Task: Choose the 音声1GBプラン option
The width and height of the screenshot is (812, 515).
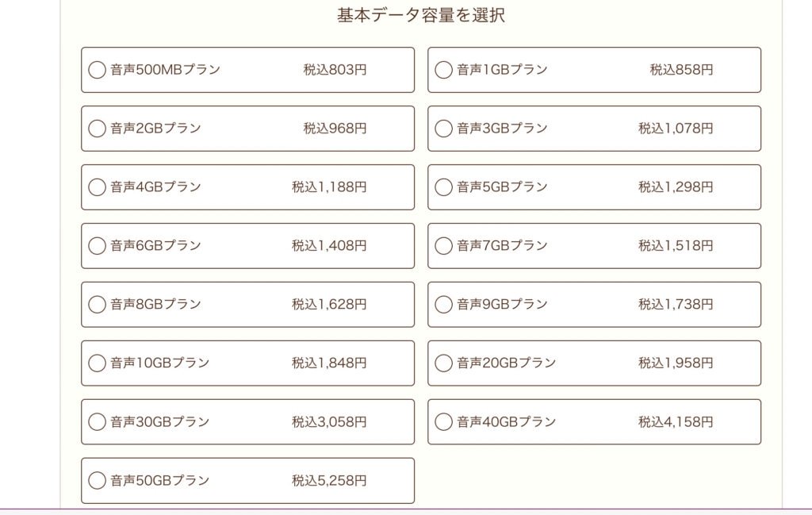Action: [443, 69]
